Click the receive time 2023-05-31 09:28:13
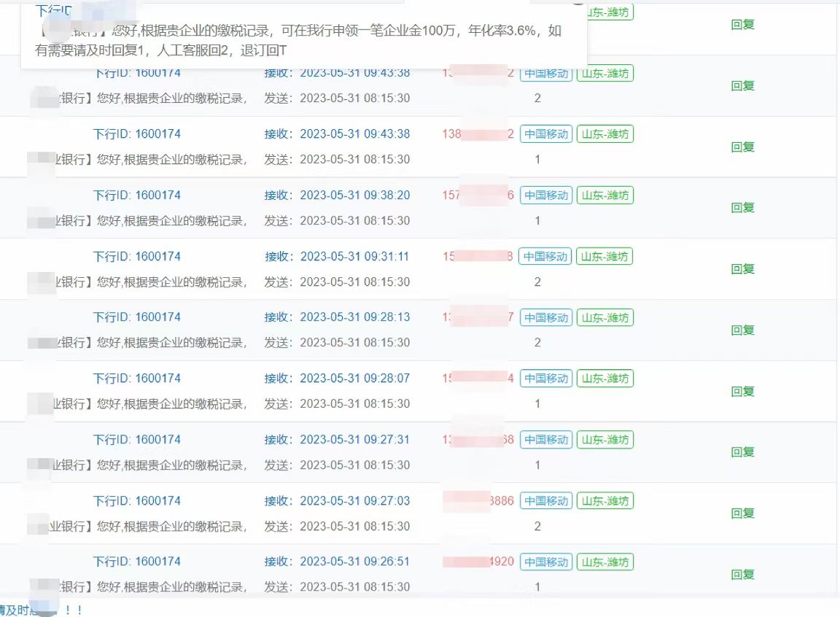 tap(354, 317)
